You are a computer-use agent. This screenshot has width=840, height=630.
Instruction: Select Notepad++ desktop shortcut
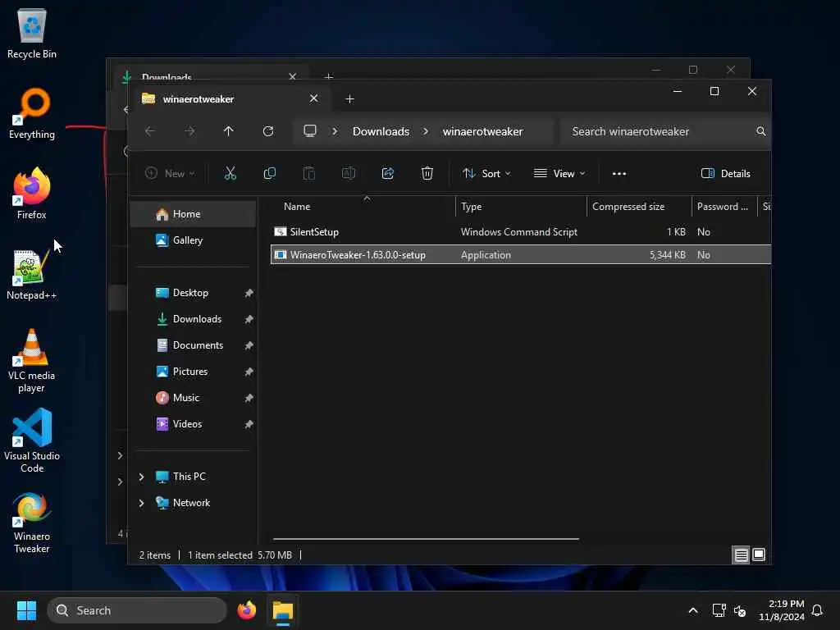[32, 274]
